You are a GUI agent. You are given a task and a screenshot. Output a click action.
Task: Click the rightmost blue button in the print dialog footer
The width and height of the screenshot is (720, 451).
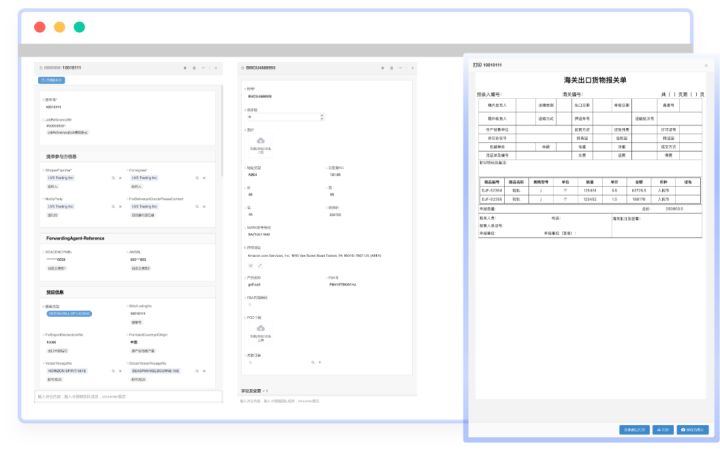point(692,429)
